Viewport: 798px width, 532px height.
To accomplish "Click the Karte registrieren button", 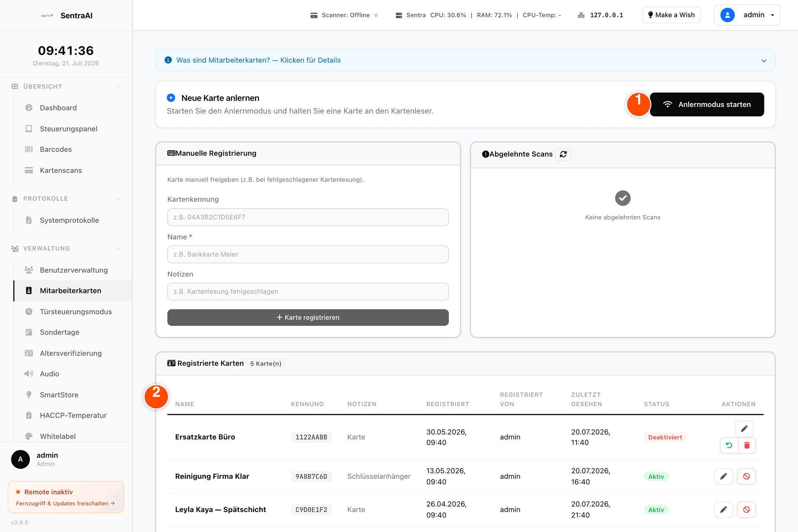I will (x=308, y=318).
